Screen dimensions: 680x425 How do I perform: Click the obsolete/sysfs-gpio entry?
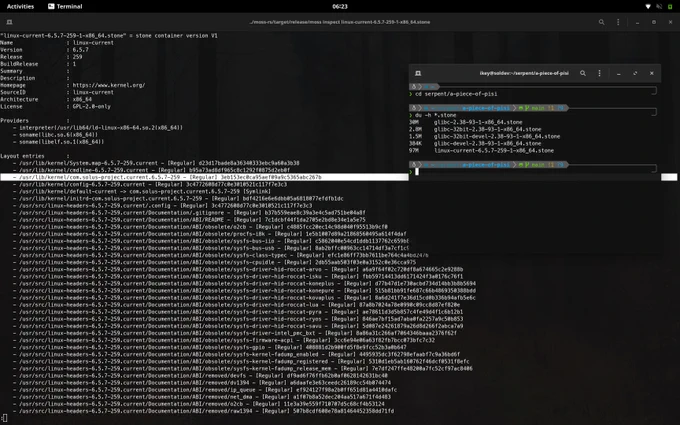(x=210, y=347)
